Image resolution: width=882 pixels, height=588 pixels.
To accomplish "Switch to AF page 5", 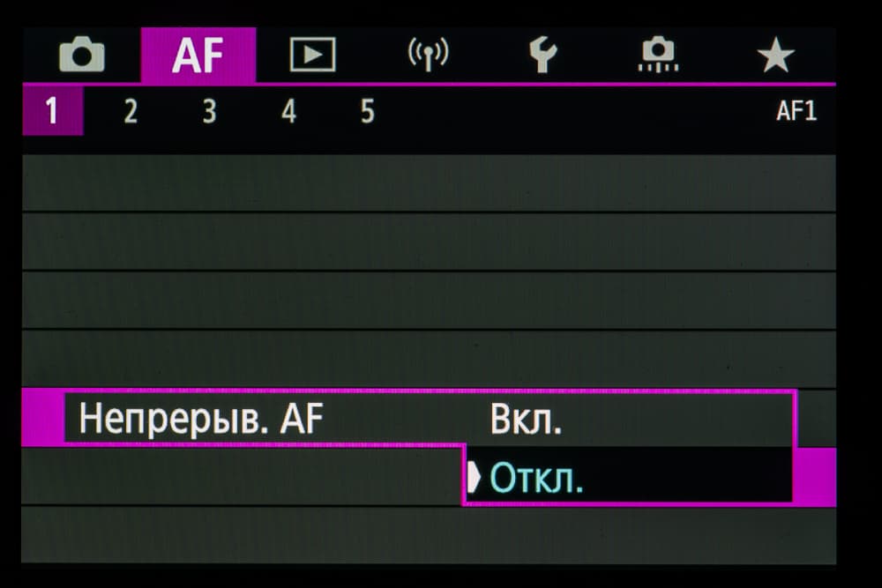I will (x=367, y=112).
